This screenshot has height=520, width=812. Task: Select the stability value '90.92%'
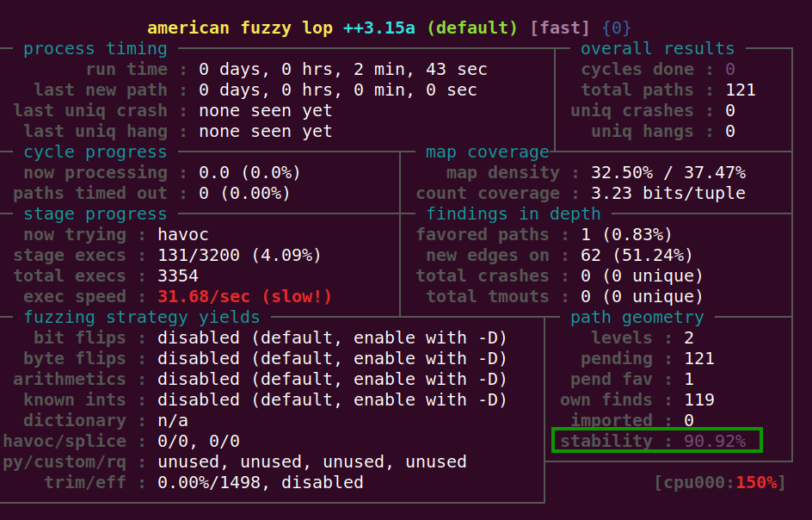click(x=715, y=441)
